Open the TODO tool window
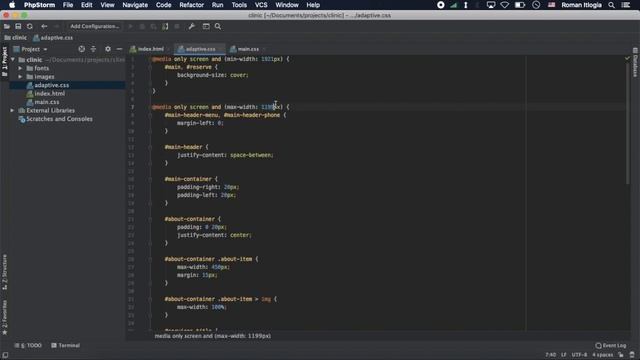Screen dimensions: 640x360 [28, 345]
